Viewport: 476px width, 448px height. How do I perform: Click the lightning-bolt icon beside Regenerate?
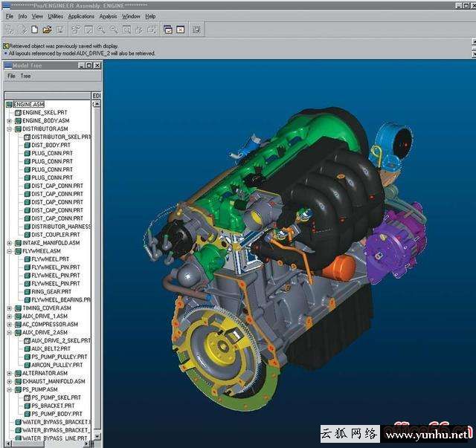click(x=23, y=30)
